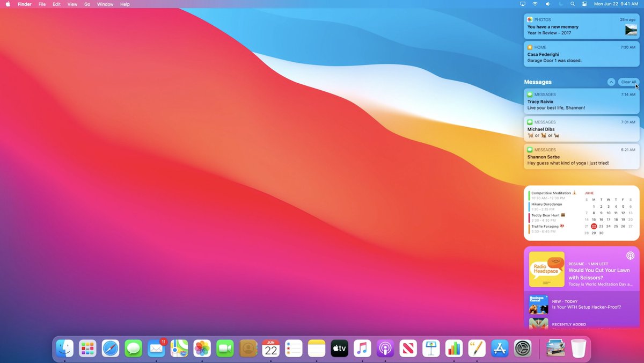Click the JUNE month header in calendar widget
The width and height of the screenshot is (644, 363).
[x=589, y=193]
